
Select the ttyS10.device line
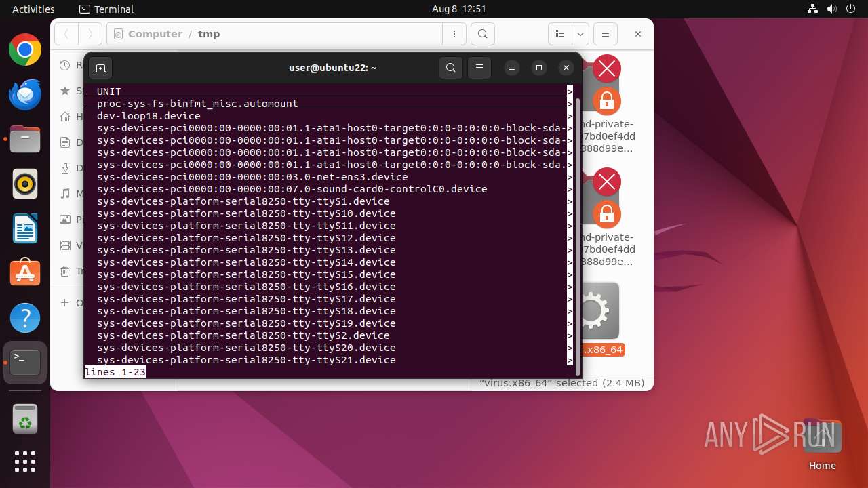(x=246, y=213)
